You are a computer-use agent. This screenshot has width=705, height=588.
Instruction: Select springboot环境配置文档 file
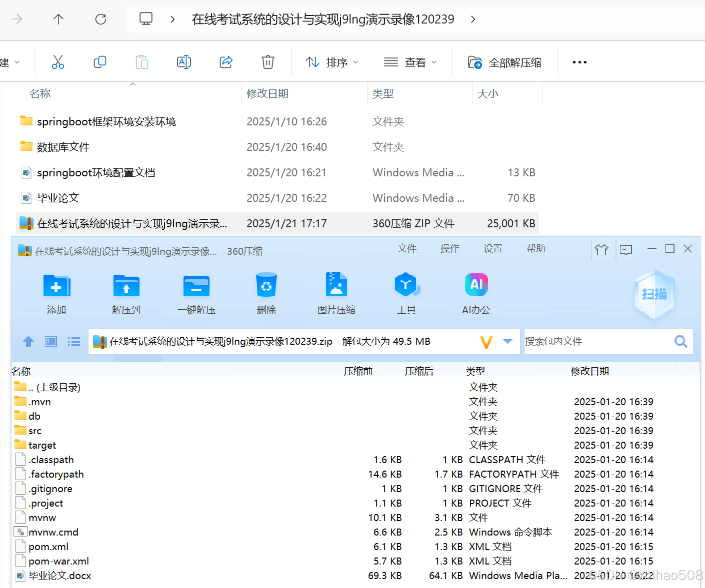point(277,172)
